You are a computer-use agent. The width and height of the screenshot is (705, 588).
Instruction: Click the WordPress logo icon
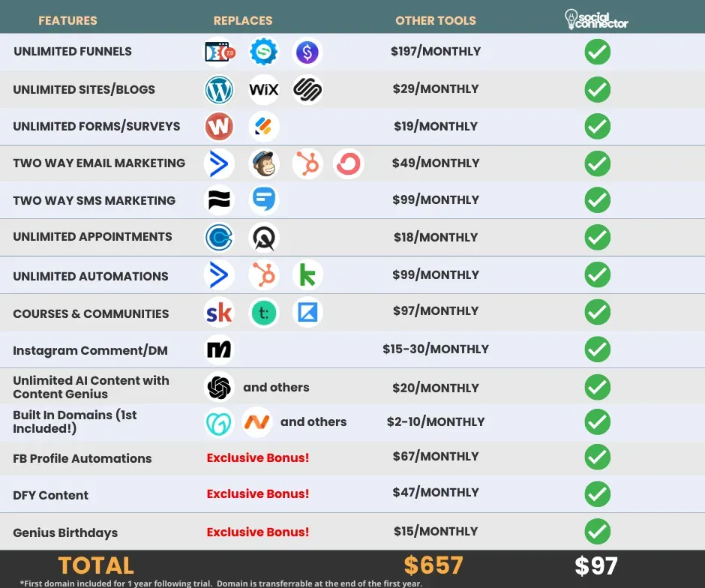[219, 89]
